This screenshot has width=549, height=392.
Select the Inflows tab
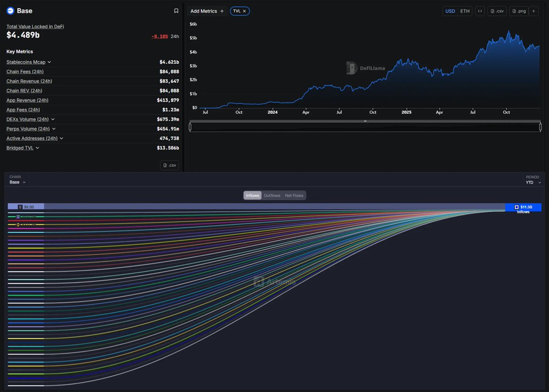[x=253, y=196]
